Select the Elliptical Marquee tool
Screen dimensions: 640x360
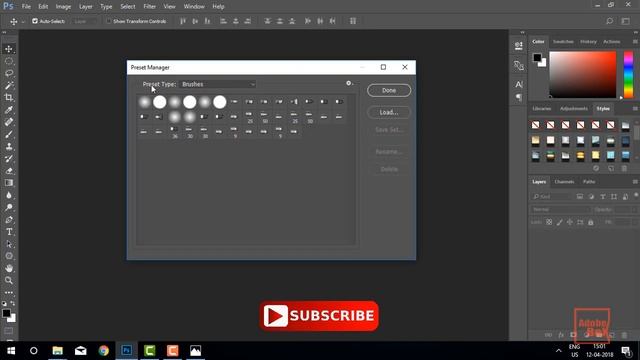point(9,61)
